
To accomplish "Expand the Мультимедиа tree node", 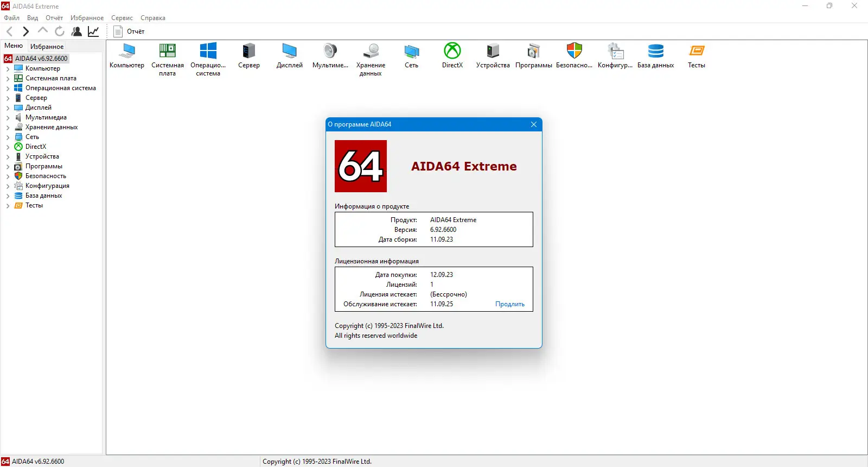I will 8,118.
